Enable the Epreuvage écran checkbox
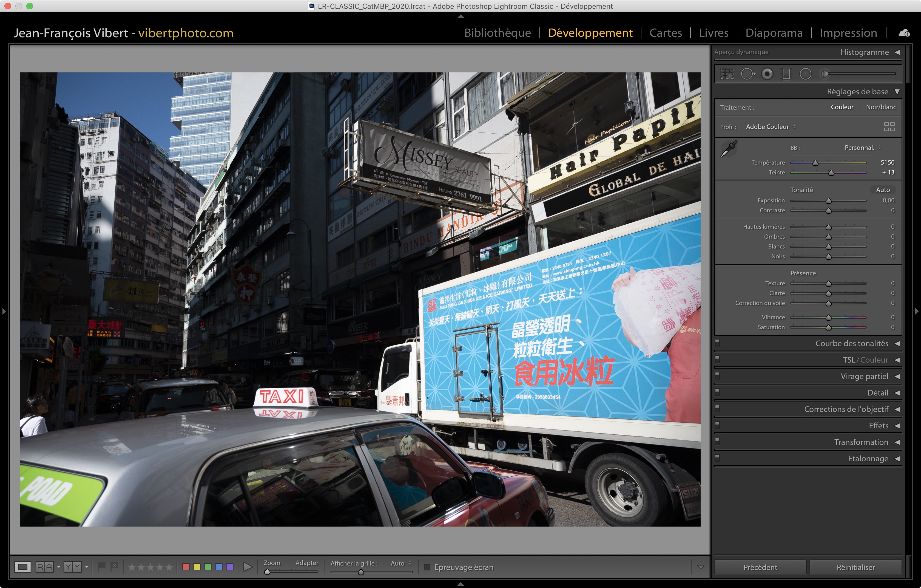The height and width of the screenshot is (588, 921). (x=427, y=567)
